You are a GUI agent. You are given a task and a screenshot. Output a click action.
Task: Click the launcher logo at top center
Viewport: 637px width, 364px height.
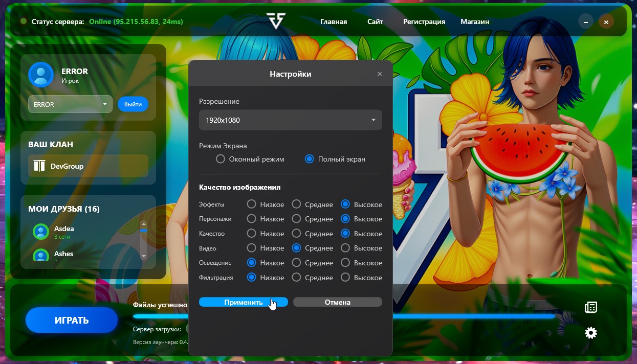point(275,21)
